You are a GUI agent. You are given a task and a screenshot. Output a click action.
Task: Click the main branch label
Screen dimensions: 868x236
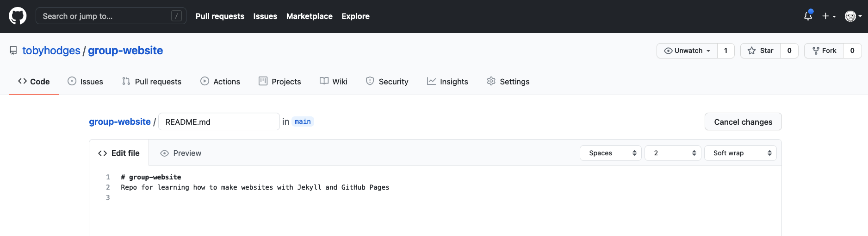(303, 121)
